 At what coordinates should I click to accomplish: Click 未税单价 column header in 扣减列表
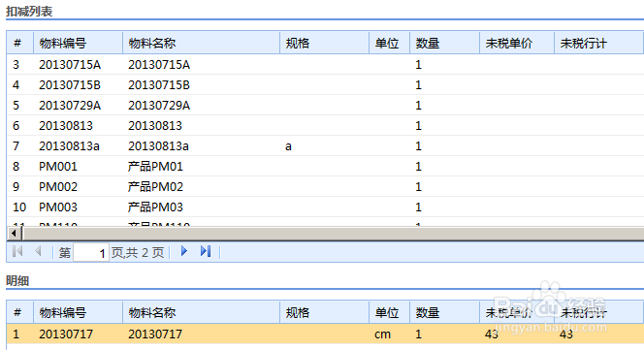coord(517,43)
